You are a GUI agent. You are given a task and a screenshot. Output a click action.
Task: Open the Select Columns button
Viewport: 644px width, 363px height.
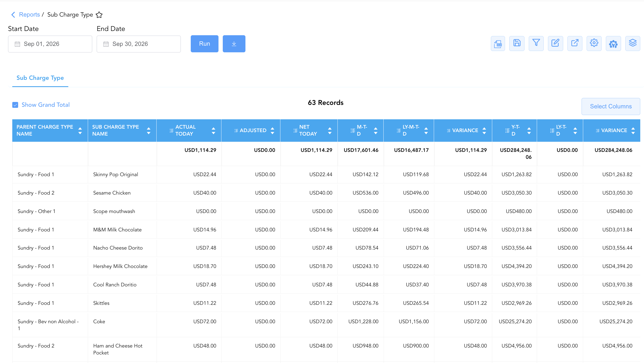[611, 106]
